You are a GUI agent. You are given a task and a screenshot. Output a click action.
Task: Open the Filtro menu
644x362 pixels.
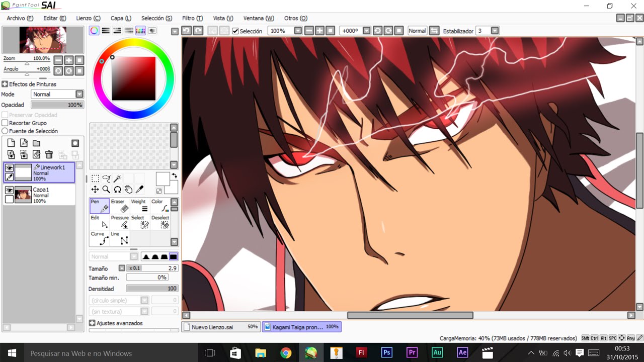point(192,18)
